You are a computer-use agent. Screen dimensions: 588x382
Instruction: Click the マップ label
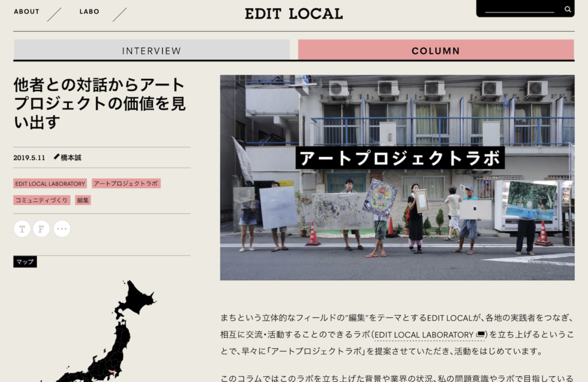tap(25, 262)
